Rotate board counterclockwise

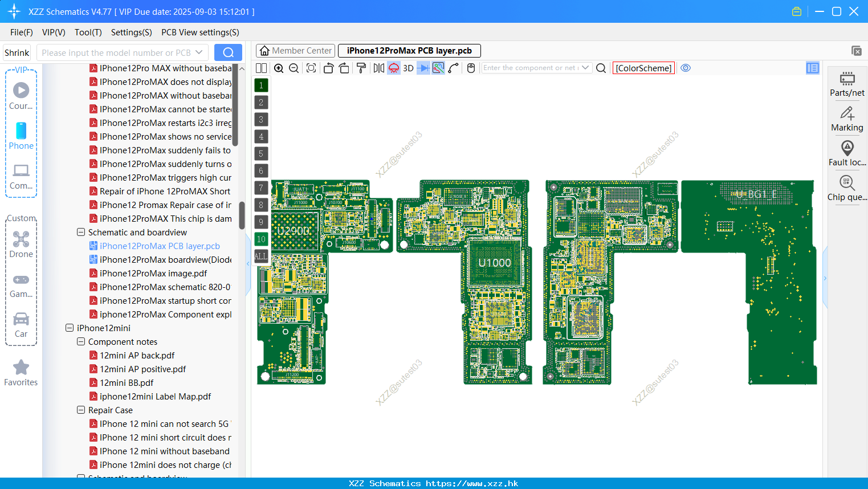[328, 68]
